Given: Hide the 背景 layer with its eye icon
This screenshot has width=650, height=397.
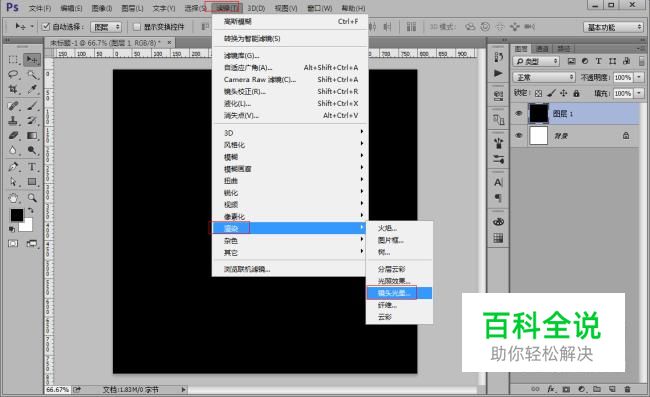Looking at the screenshot, I should (518, 136).
